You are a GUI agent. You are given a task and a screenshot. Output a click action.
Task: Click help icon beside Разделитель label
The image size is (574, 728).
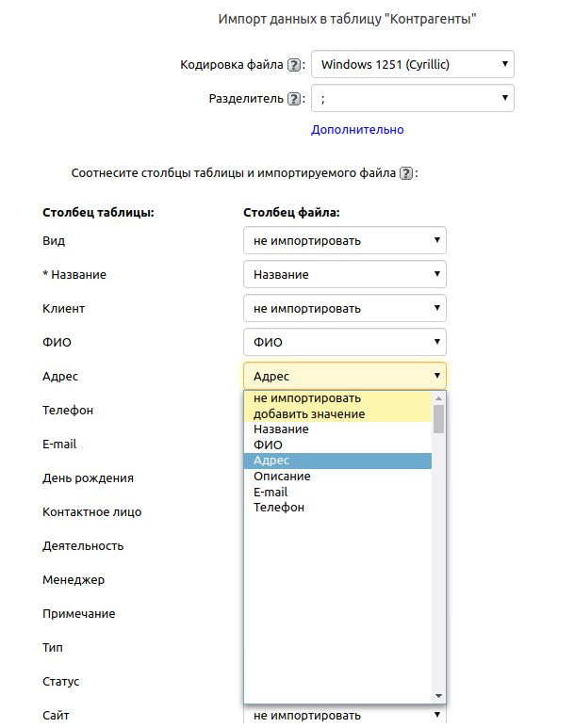(x=294, y=99)
